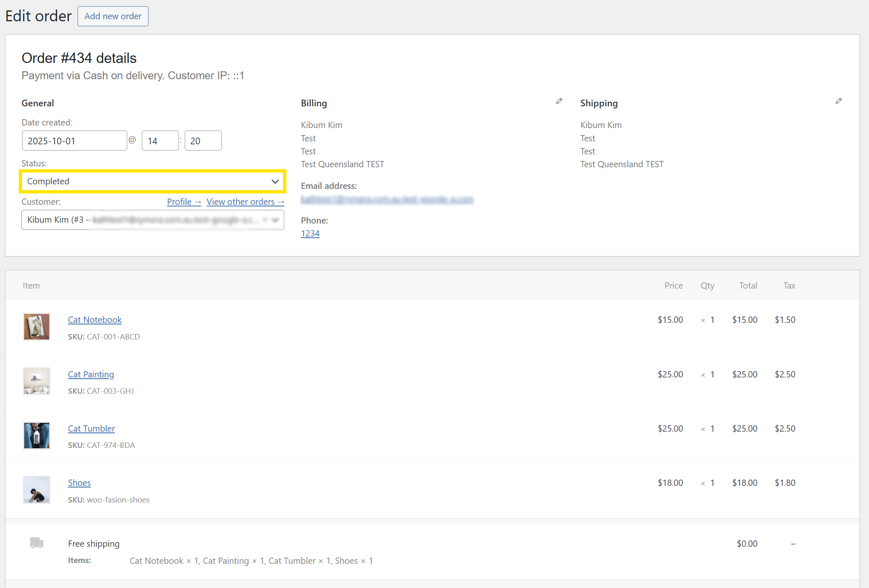The width and height of the screenshot is (869, 588).
Task: Click the phone number 1234 link
Action: point(310,234)
